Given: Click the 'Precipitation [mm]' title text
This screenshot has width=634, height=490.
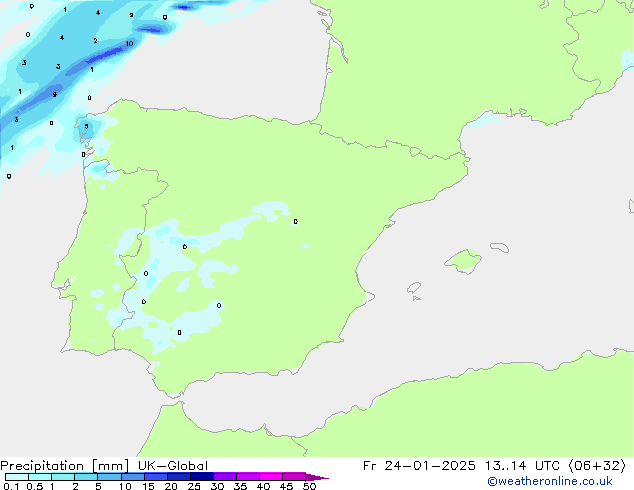Looking at the screenshot, I should (x=64, y=466).
